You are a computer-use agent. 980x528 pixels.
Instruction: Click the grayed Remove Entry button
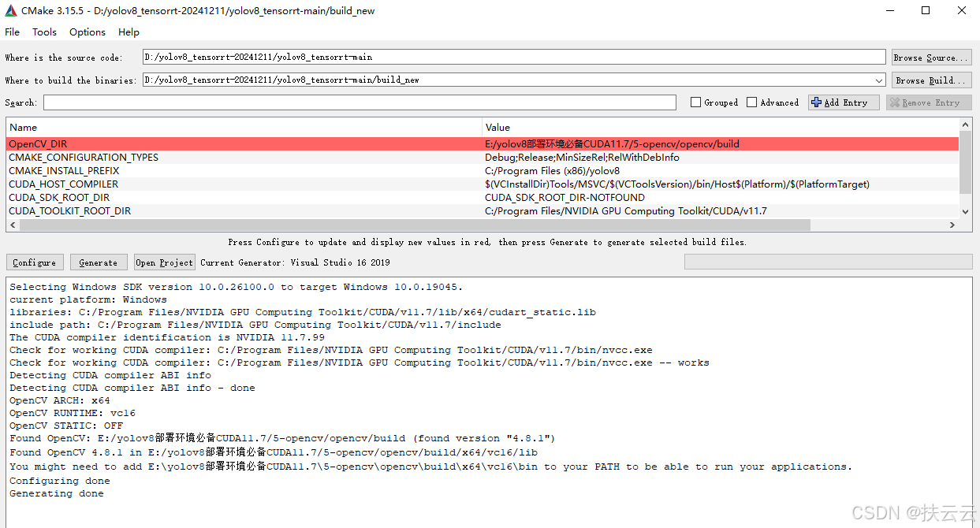click(929, 102)
